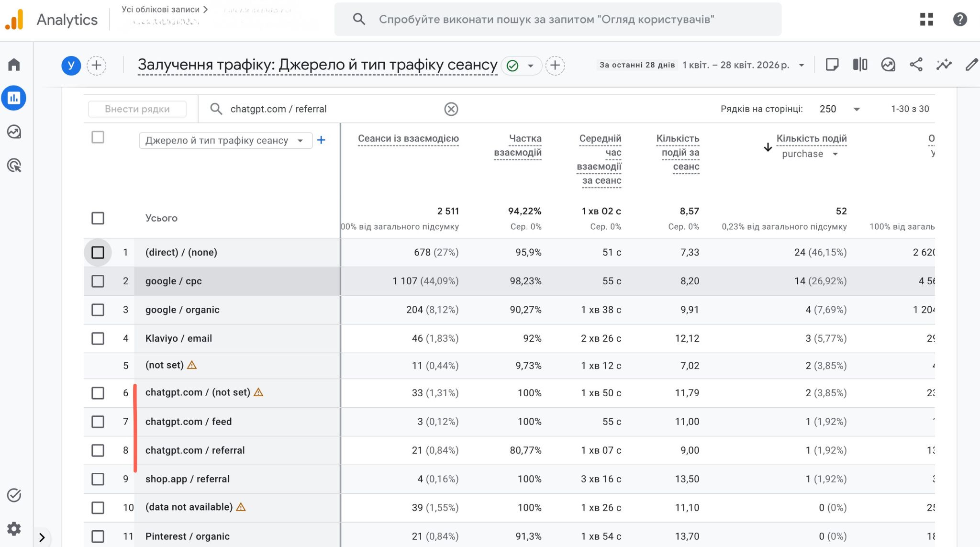Check the chatgpt.com / referral row checkbox
The width and height of the screenshot is (980, 547).
[98, 450]
